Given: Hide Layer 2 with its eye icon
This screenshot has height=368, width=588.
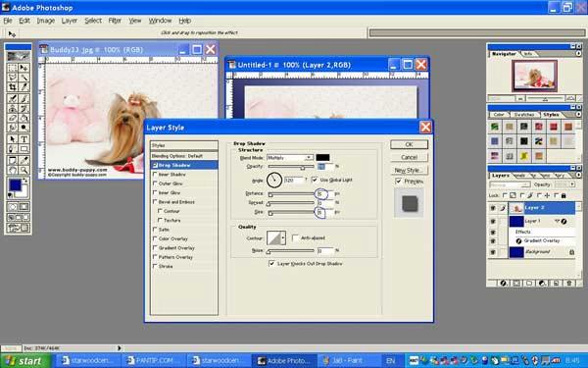Looking at the screenshot, I should [x=493, y=208].
